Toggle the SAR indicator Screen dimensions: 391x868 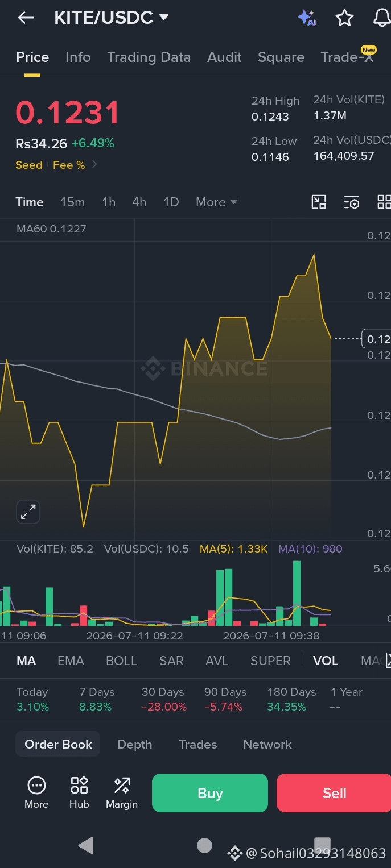click(171, 661)
